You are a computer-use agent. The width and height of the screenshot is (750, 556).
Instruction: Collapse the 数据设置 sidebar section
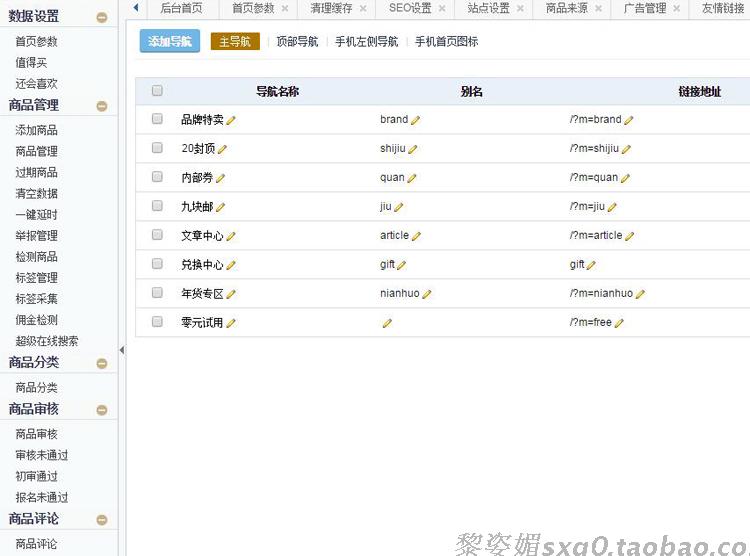pos(102,17)
